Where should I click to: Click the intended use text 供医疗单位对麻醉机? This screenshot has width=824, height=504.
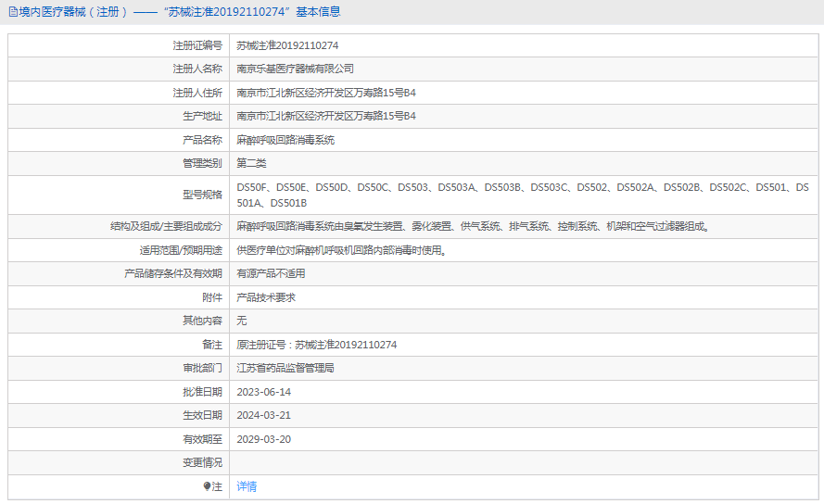click(x=341, y=250)
